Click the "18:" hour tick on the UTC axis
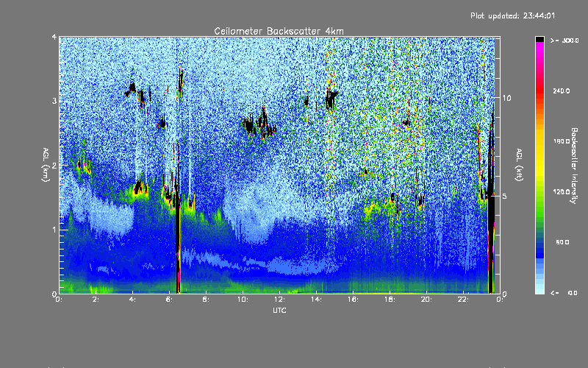 (390, 300)
